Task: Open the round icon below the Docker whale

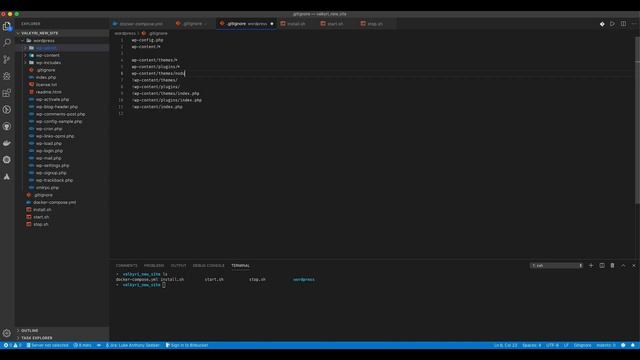Action: coord(7,160)
